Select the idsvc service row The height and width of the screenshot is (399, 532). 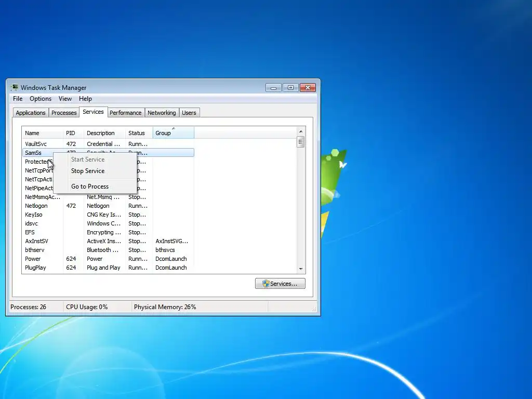(x=108, y=223)
